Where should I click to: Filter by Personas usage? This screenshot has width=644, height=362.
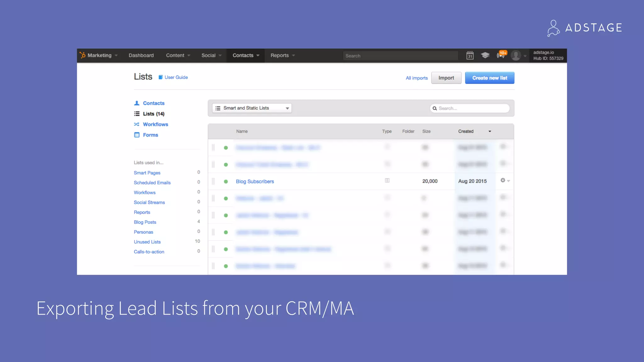143,232
